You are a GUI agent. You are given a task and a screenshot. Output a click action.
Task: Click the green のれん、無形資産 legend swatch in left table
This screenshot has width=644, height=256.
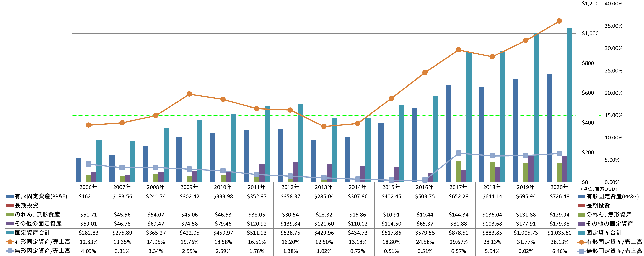[10, 215]
